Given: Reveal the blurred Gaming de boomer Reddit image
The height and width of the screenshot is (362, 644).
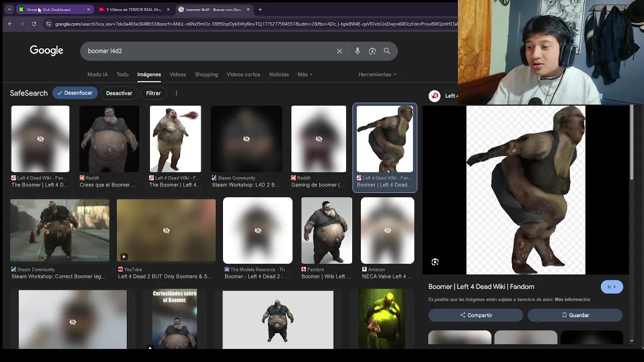Looking at the screenshot, I should tap(318, 139).
